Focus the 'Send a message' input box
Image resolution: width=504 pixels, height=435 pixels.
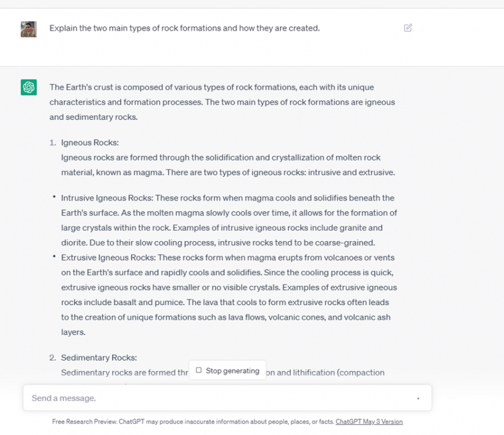(220, 398)
